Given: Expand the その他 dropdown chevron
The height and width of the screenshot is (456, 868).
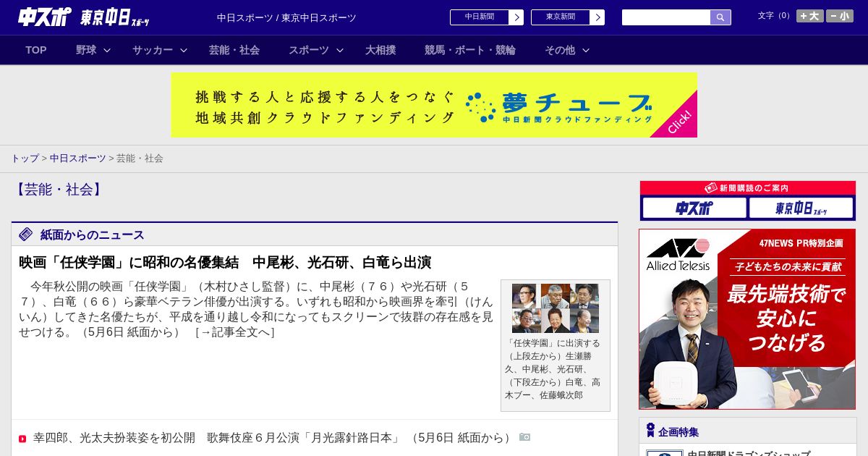Looking at the screenshot, I should point(586,51).
